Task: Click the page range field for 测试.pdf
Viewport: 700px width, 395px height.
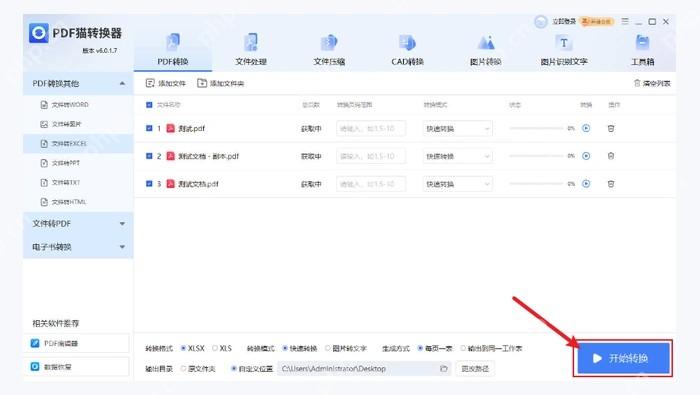Action: tap(371, 129)
